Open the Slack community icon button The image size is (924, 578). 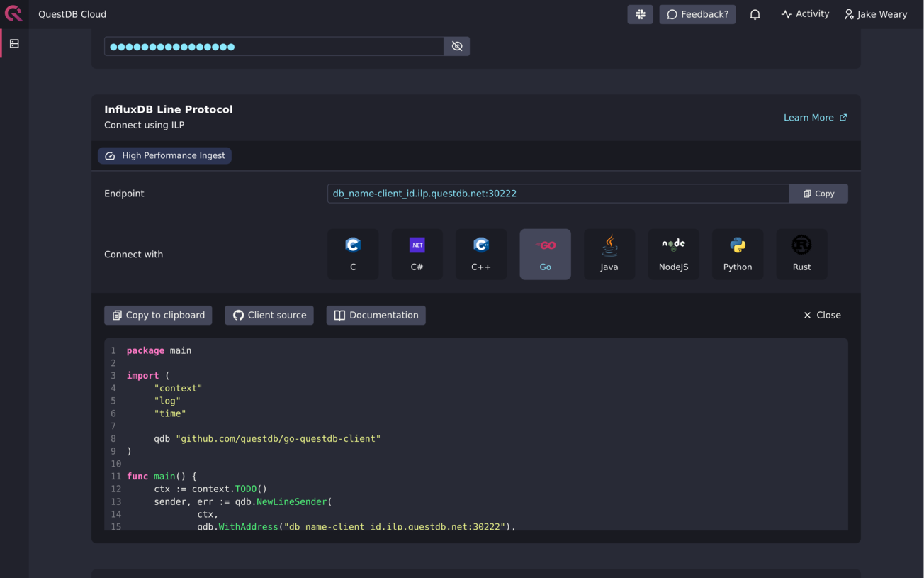pyautogui.click(x=640, y=14)
